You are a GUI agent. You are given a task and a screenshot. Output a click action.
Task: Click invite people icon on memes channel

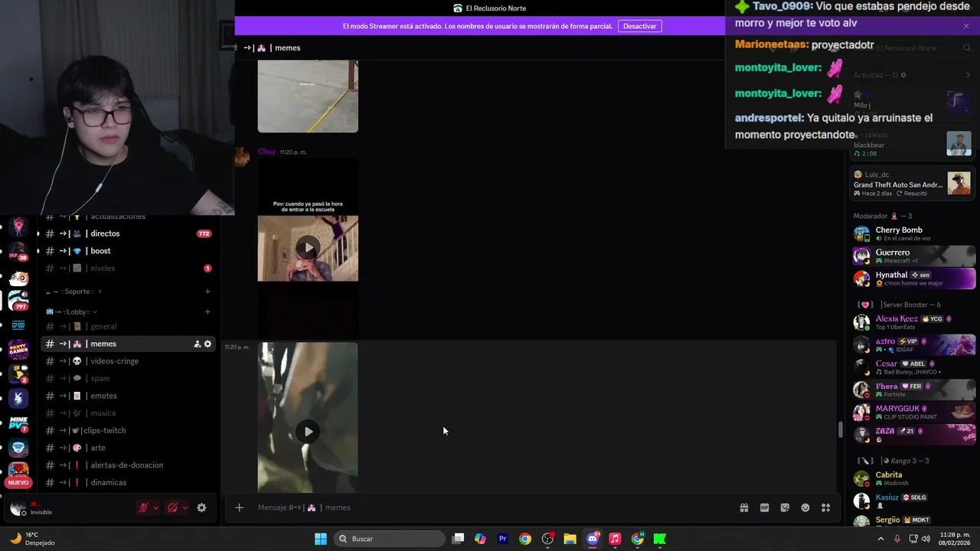click(x=197, y=344)
